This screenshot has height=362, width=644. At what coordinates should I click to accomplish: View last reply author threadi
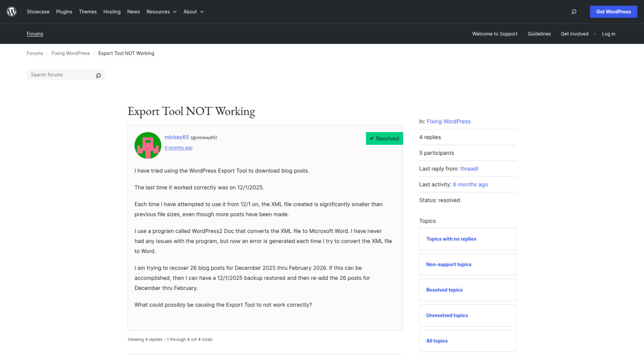[x=469, y=169]
